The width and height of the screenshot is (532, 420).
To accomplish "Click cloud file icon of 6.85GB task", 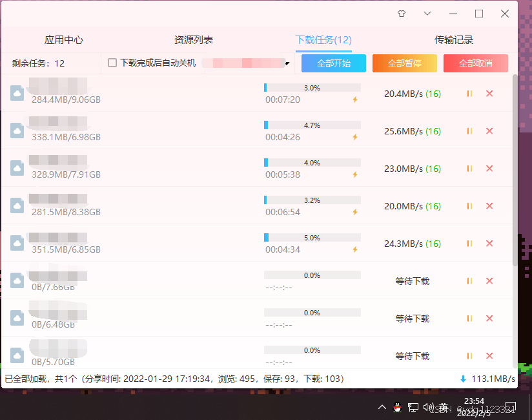I will pos(17,243).
